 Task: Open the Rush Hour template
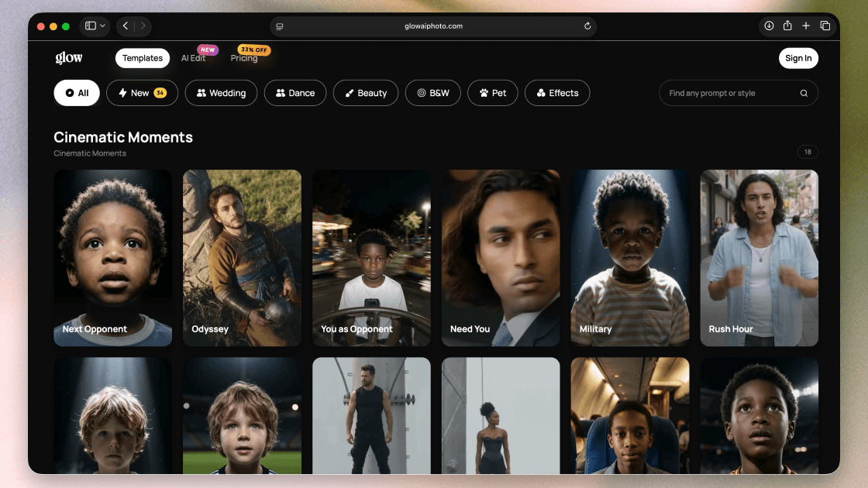click(759, 258)
